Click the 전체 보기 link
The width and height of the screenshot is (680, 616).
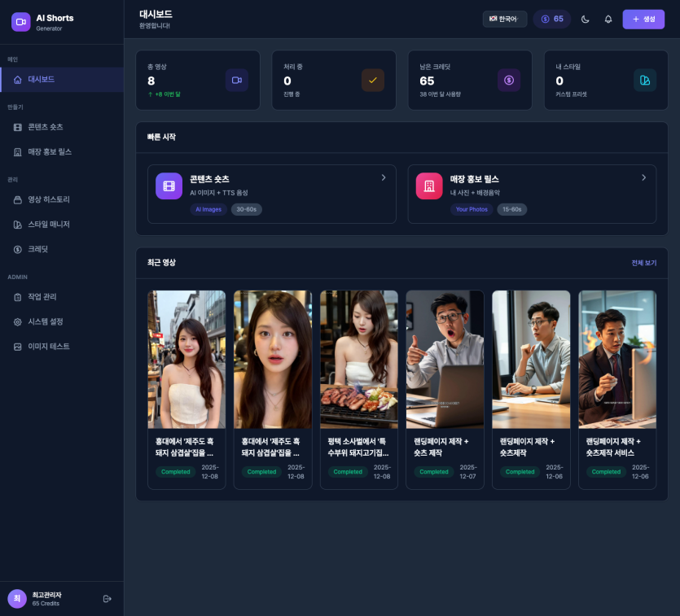pyautogui.click(x=643, y=263)
